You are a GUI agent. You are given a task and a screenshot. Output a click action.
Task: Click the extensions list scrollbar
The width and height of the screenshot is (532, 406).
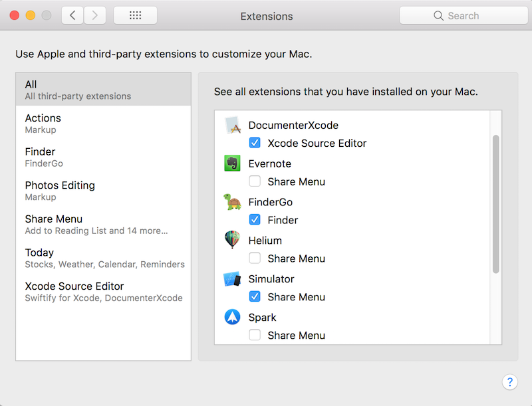pyautogui.click(x=495, y=204)
